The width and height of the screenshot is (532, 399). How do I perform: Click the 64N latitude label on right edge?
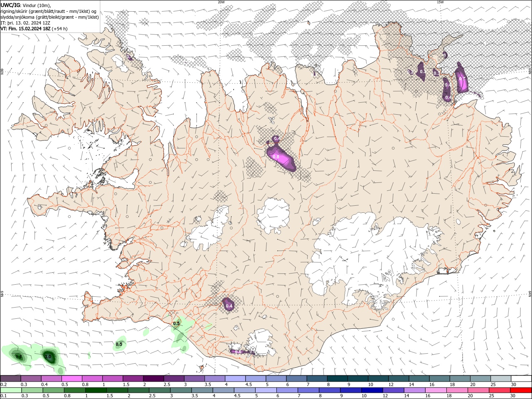[530, 293]
